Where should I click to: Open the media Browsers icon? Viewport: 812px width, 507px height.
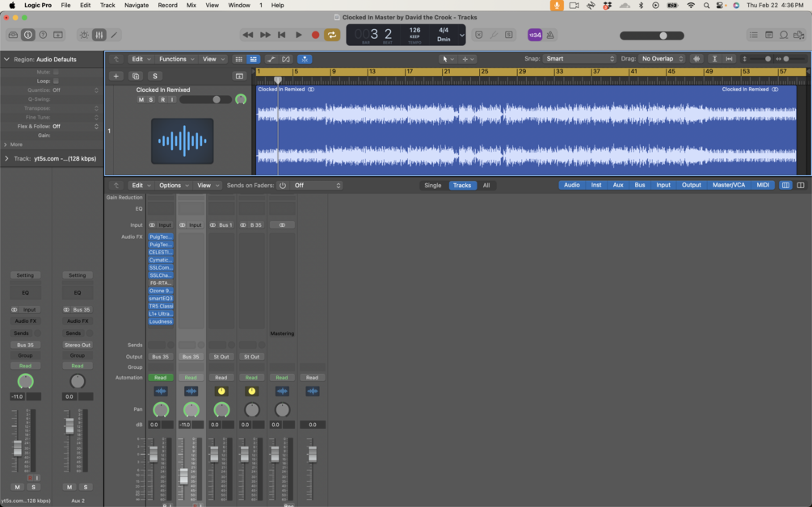799,35
